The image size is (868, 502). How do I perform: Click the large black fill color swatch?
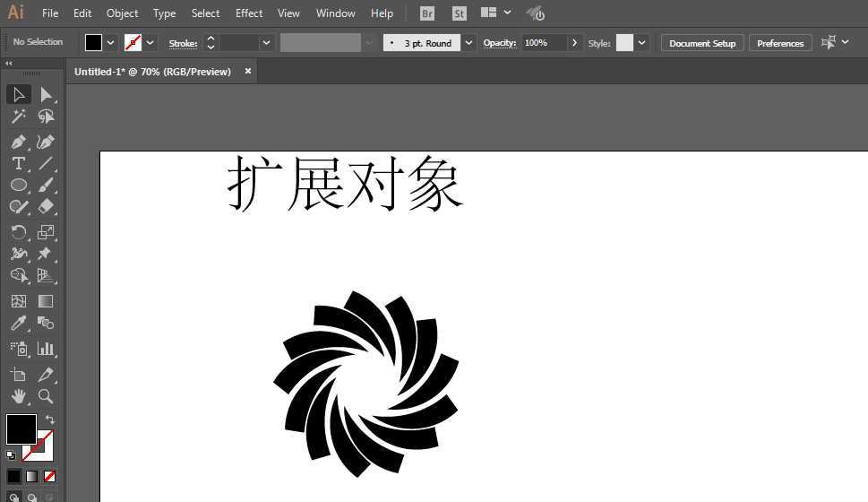click(x=21, y=428)
